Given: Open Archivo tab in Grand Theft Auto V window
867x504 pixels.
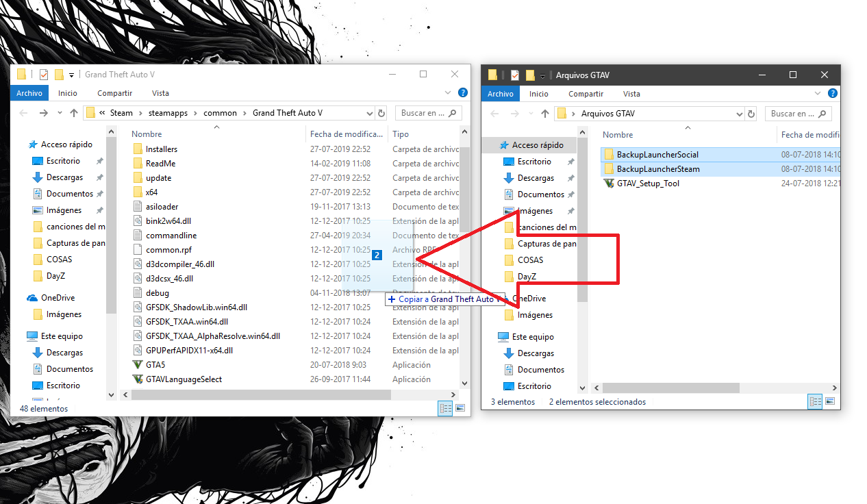Looking at the screenshot, I should (x=29, y=93).
